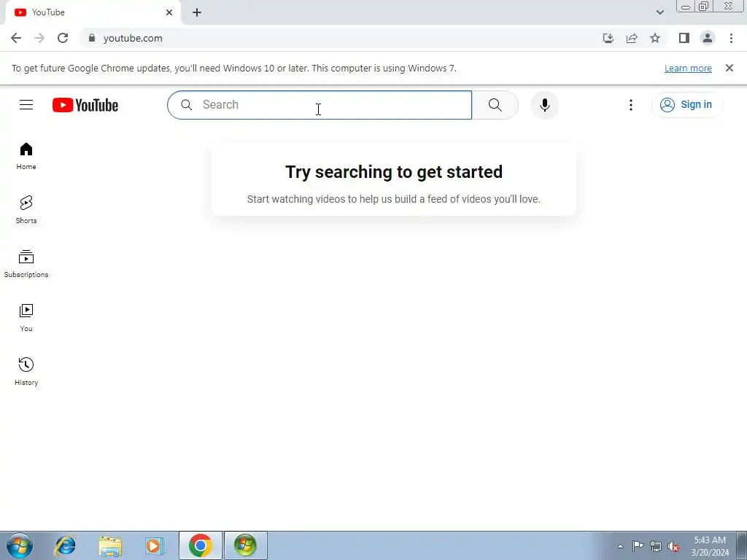Share this page using the share icon
This screenshot has height=560, width=747.
click(x=632, y=38)
